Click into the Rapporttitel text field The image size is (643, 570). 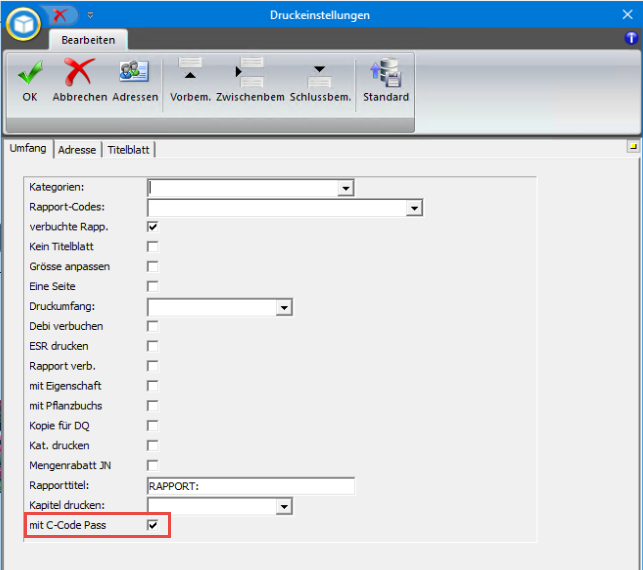click(x=250, y=486)
